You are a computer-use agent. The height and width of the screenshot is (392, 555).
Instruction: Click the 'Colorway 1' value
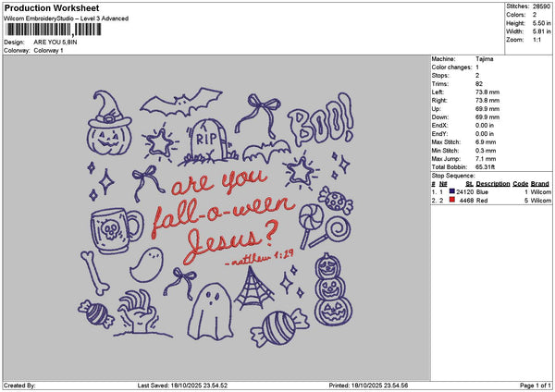coord(48,51)
